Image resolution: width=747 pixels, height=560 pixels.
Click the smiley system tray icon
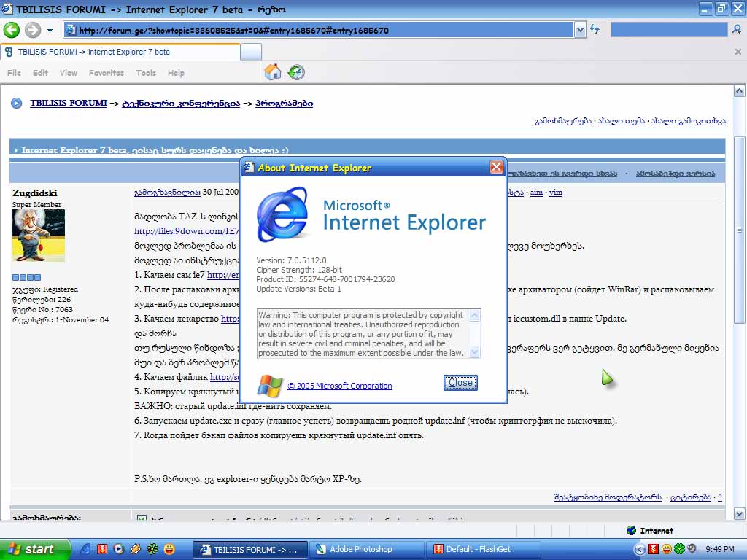point(667,550)
